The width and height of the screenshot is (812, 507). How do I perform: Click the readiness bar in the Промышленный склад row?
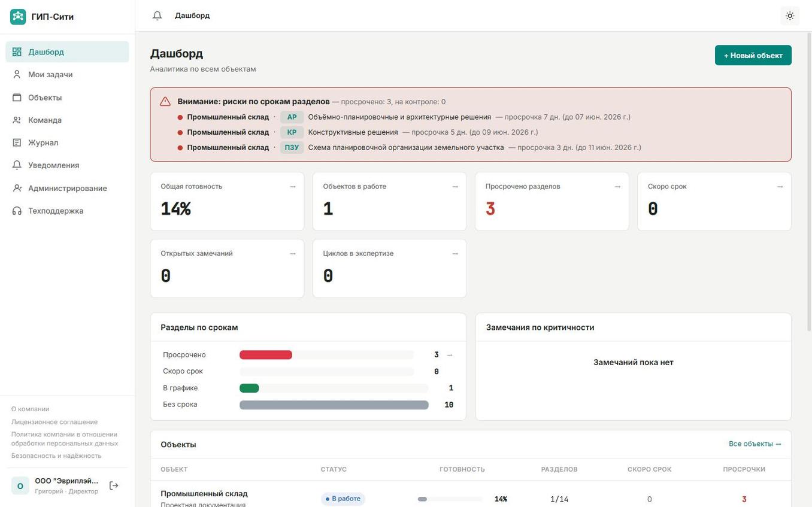[x=450, y=499]
